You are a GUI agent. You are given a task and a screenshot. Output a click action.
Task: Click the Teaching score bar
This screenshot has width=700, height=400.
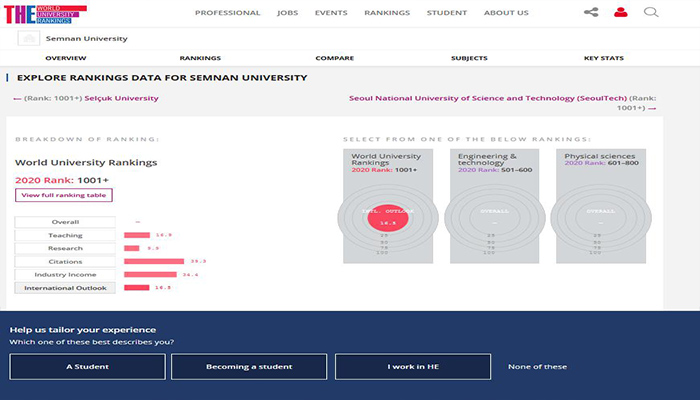(137, 235)
